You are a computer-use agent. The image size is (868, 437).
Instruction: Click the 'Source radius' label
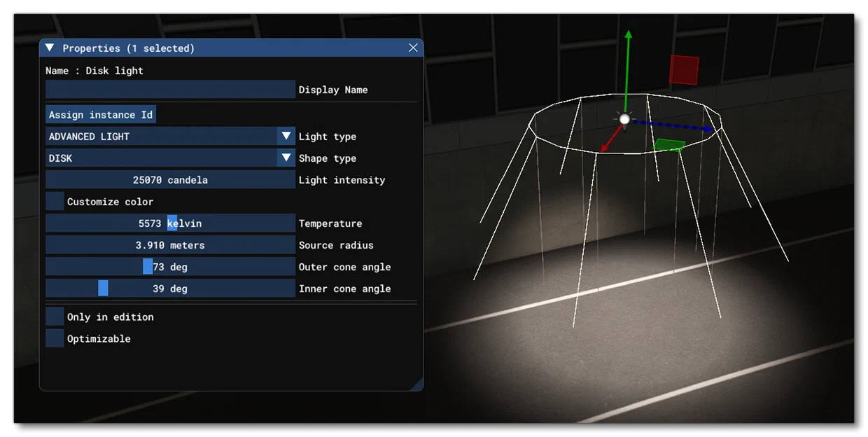point(336,245)
